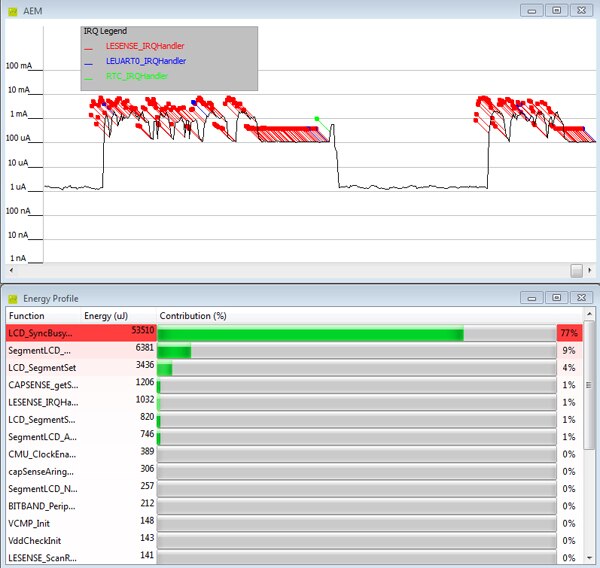The height and width of the screenshot is (568, 600).
Task: Click the AEM window title icon
Action: (x=12, y=9)
